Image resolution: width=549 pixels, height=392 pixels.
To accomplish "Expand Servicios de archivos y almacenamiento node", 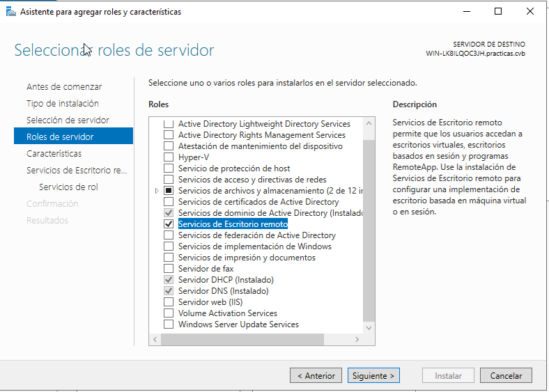I will click(x=157, y=191).
